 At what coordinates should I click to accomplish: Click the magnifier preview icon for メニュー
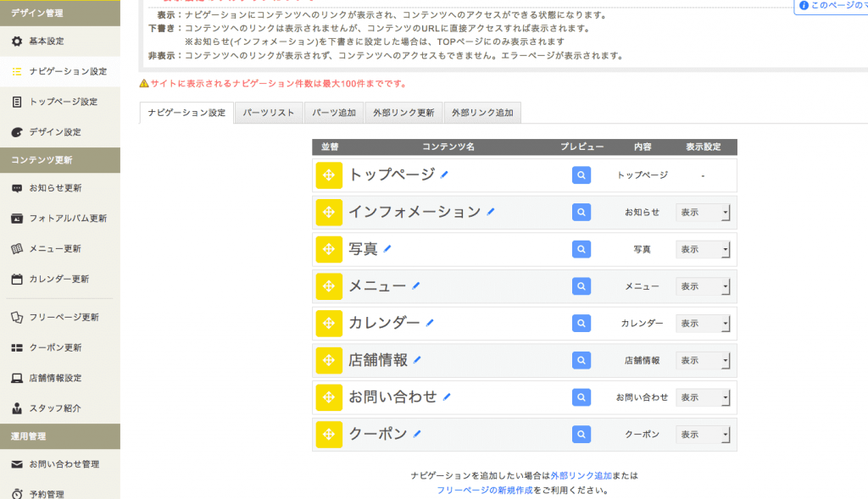pyautogui.click(x=581, y=286)
